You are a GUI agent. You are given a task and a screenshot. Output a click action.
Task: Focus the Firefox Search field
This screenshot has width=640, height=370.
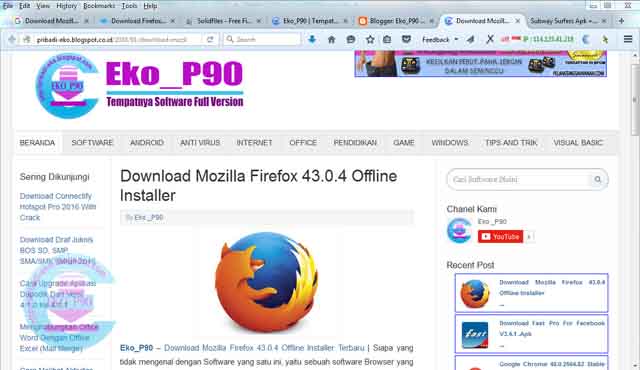(262, 40)
